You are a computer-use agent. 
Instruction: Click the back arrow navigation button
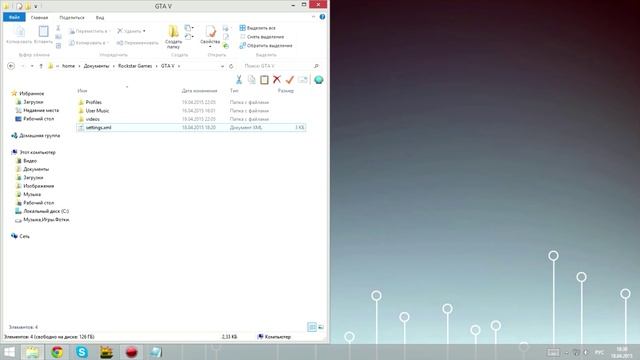[x=11, y=66]
